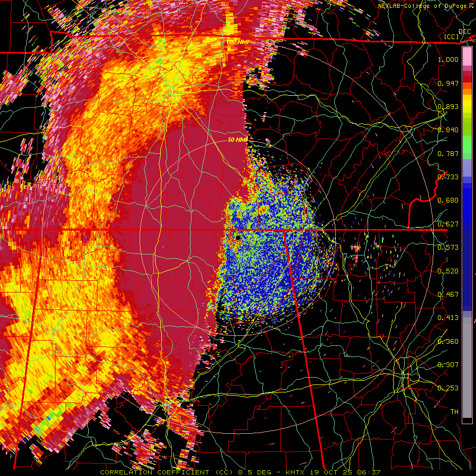The height and width of the screenshot is (476, 476).
Task: Click the 0.253 scale label
Action: pyautogui.click(x=448, y=388)
